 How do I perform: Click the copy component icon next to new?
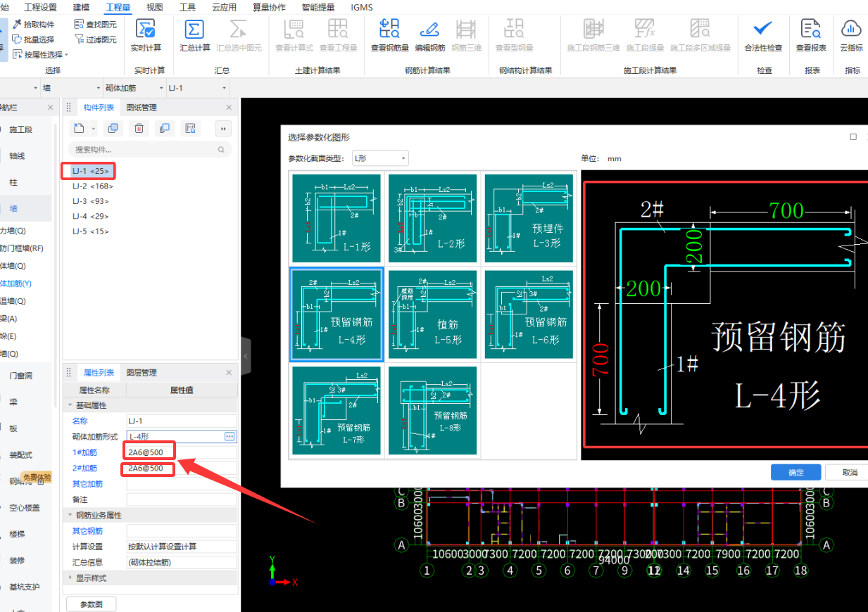(x=112, y=128)
